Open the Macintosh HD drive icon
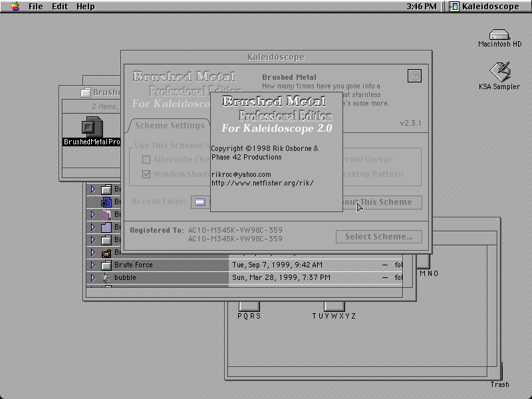The width and height of the screenshot is (532, 399). point(499,35)
